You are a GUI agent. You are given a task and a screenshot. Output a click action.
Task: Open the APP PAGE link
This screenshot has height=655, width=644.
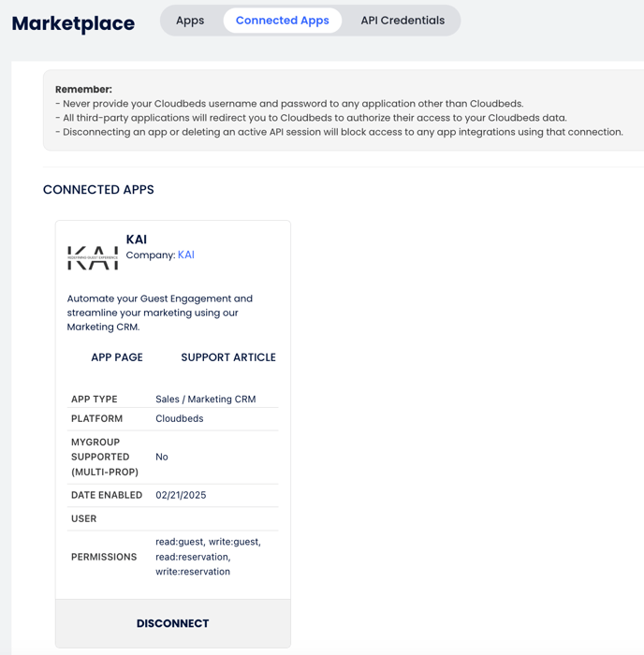117,357
